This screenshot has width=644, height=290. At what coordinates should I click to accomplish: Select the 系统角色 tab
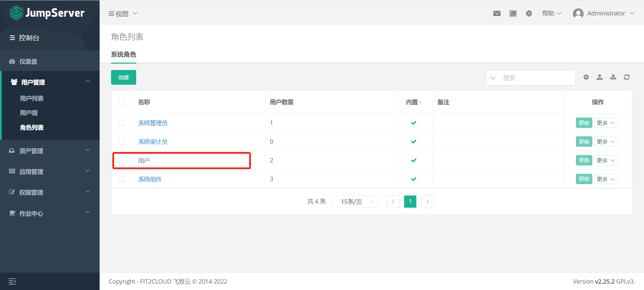click(123, 55)
